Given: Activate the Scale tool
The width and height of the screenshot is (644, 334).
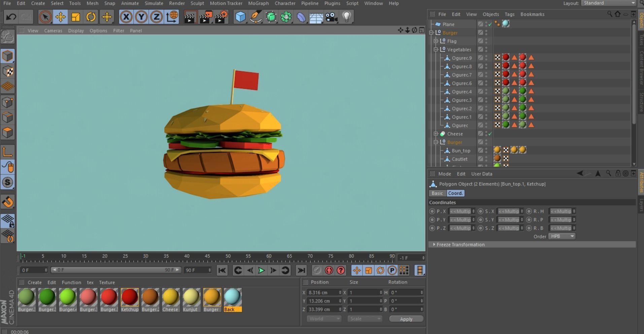Looking at the screenshot, I should (x=76, y=17).
